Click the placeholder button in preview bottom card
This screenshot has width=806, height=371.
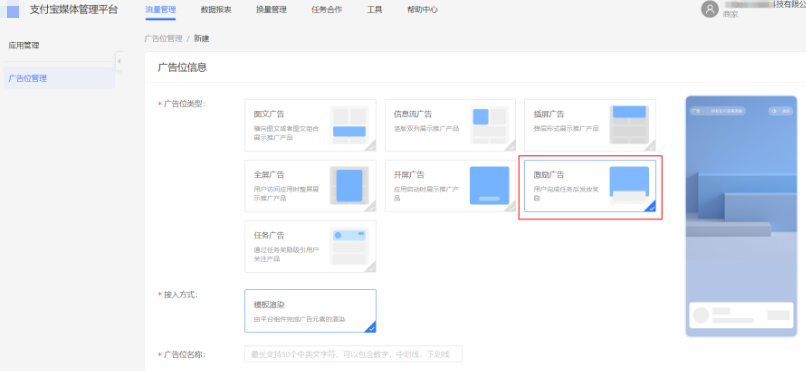[779, 316]
